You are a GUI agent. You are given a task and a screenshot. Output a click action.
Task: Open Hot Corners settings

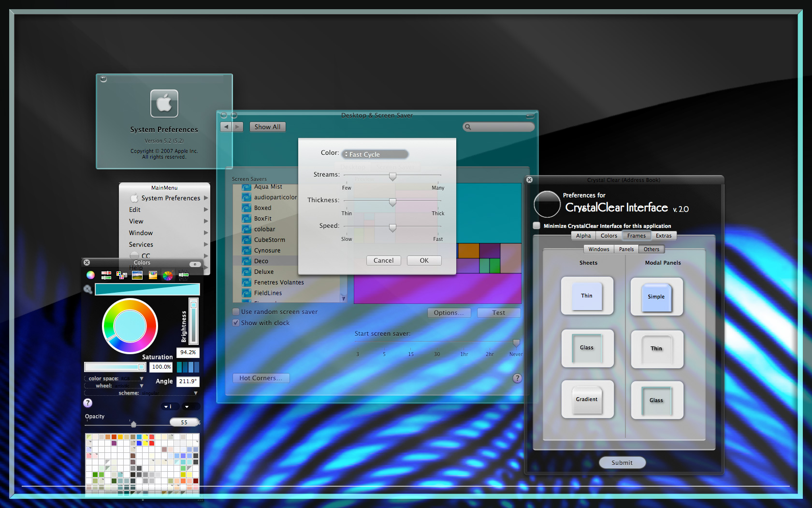pyautogui.click(x=261, y=378)
